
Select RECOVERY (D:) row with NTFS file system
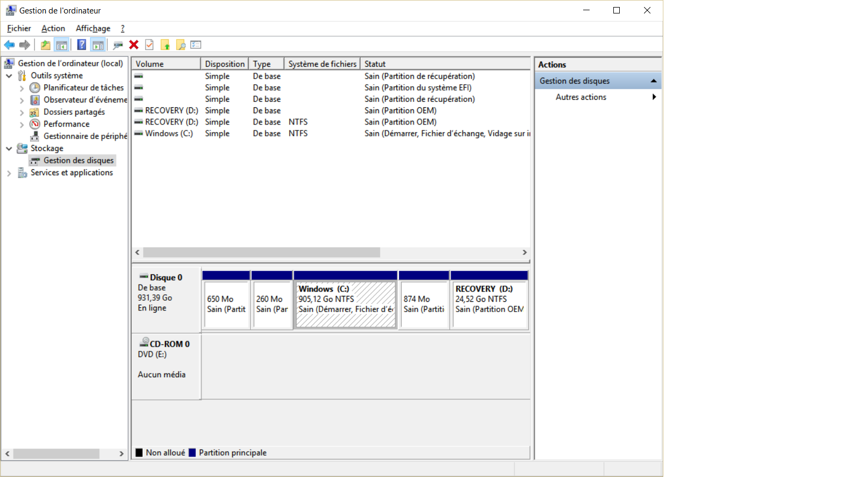pos(331,122)
